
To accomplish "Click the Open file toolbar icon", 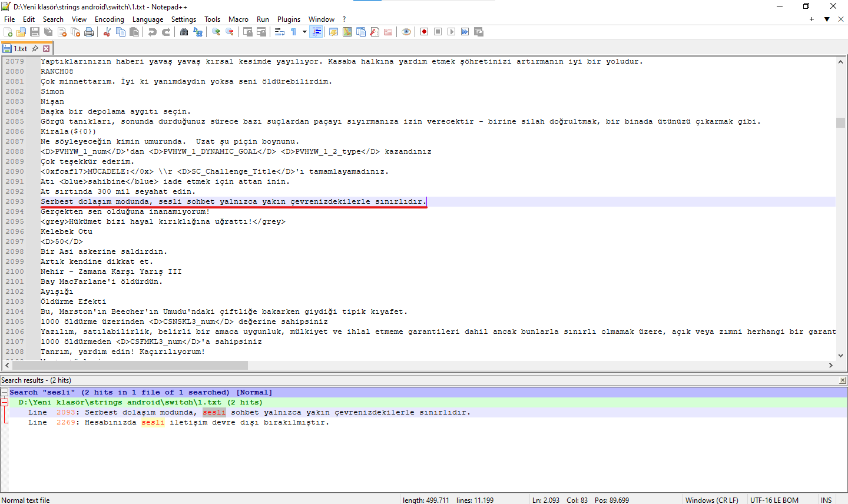I will (x=21, y=32).
